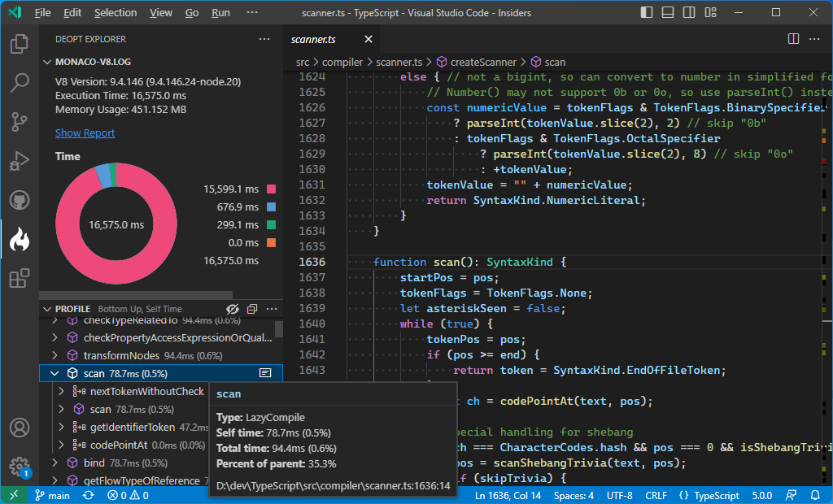Click the compiler breadcrumb folder
This screenshot has height=504, width=833.
click(x=342, y=62)
